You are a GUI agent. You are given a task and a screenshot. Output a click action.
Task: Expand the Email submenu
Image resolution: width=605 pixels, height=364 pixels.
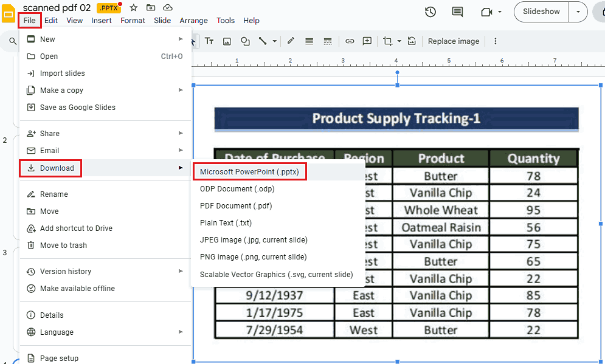[x=181, y=150]
